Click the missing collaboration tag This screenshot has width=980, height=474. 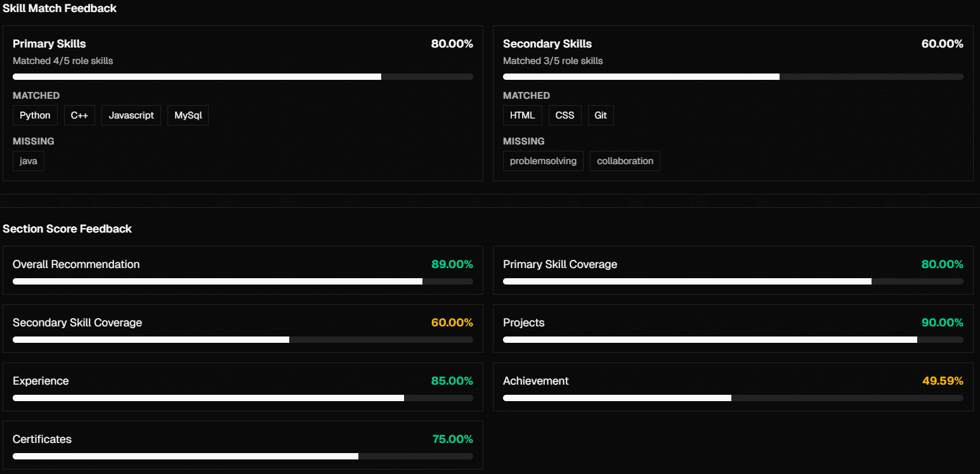pyautogui.click(x=625, y=161)
